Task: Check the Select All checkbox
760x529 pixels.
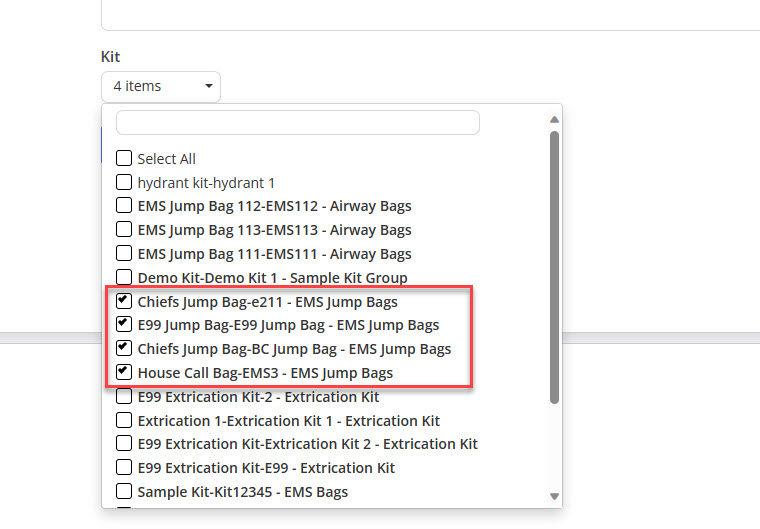Action: tap(124, 158)
